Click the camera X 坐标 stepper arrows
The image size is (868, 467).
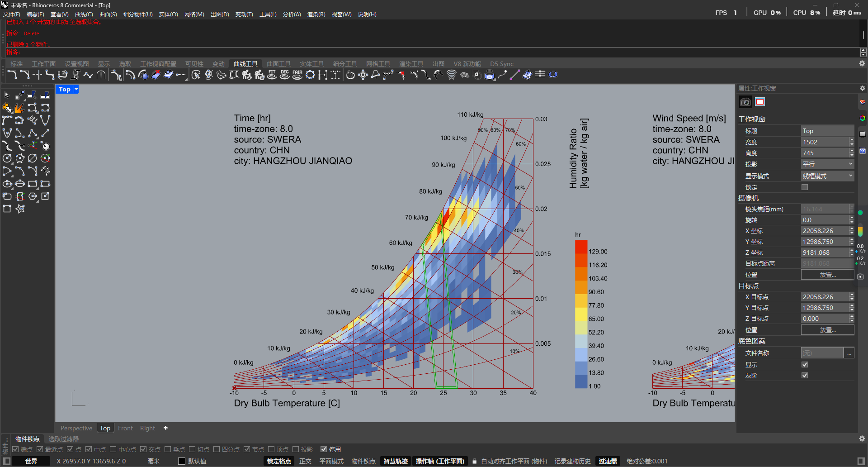click(852, 231)
